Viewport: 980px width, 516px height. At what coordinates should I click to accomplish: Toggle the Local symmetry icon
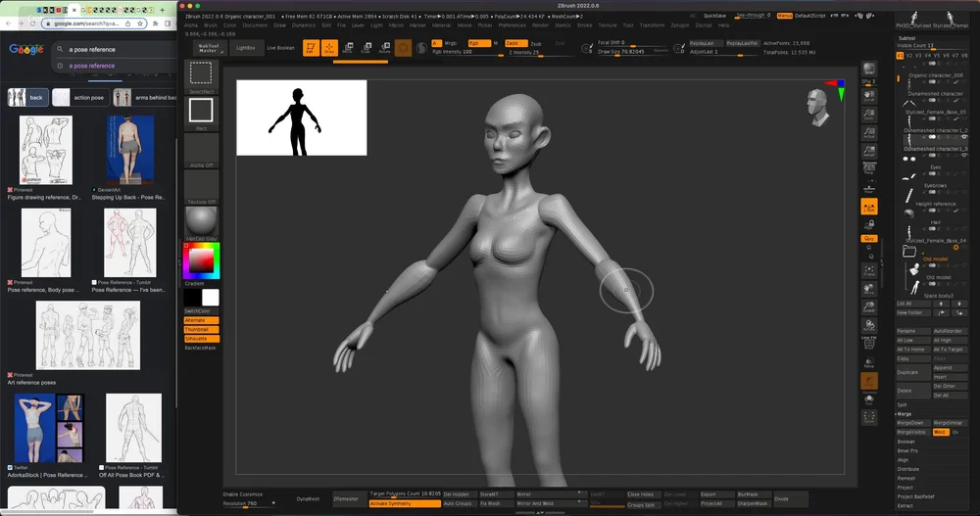pos(868,207)
